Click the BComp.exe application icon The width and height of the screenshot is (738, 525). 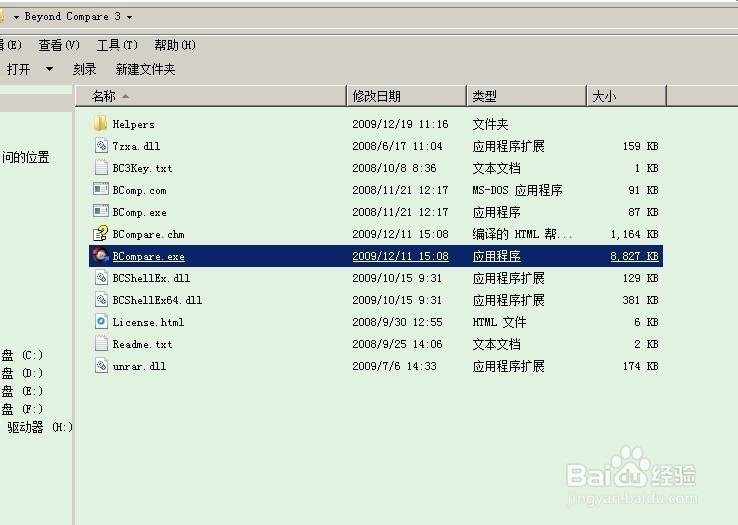coord(101,211)
